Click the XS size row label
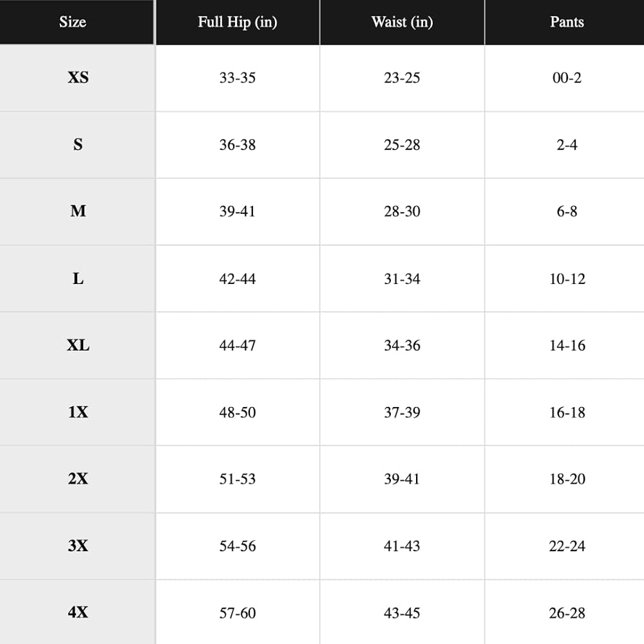Image resolution: width=644 pixels, height=644 pixels. (x=78, y=77)
